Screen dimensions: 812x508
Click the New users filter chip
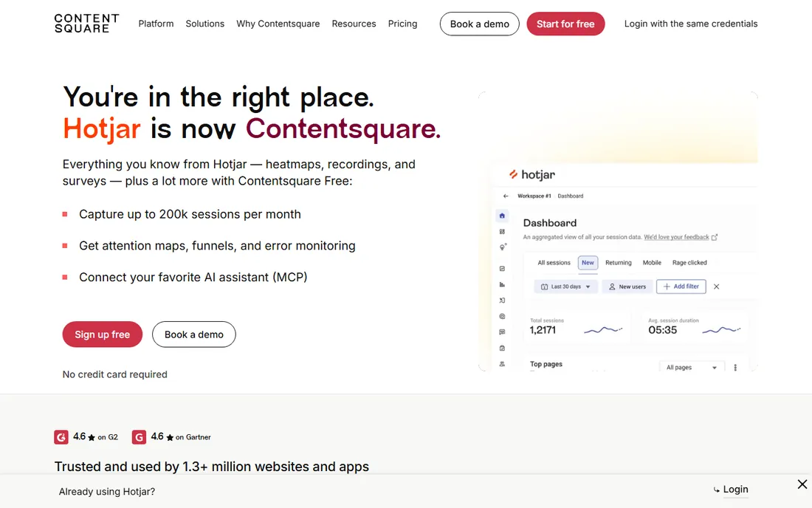coord(627,286)
